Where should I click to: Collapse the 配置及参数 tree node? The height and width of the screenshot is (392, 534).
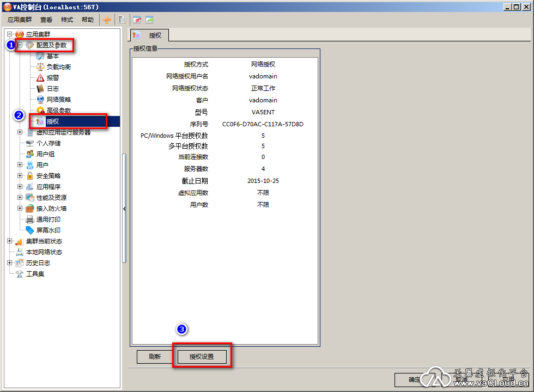click(x=20, y=45)
